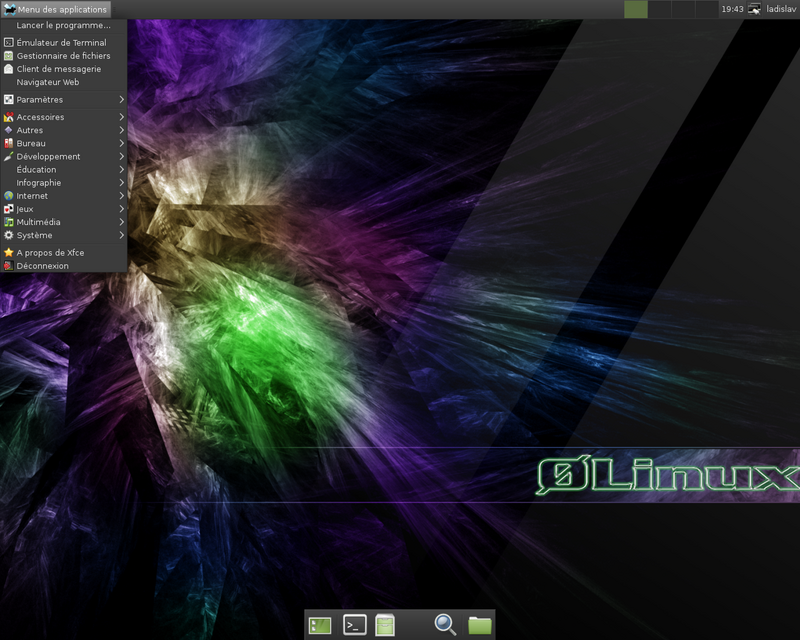Click the Client de messagerie mail icon

pos(8,69)
